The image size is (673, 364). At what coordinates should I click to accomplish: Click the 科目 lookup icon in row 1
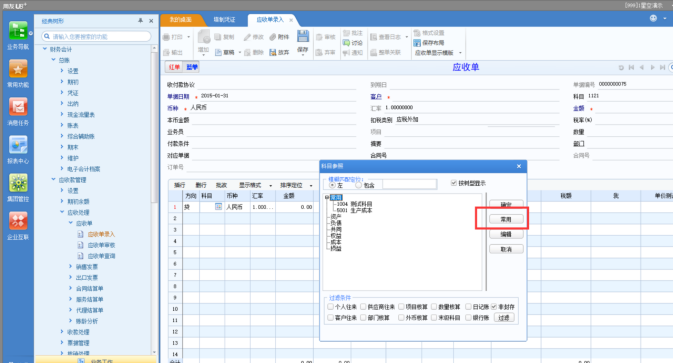coord(218,207)
